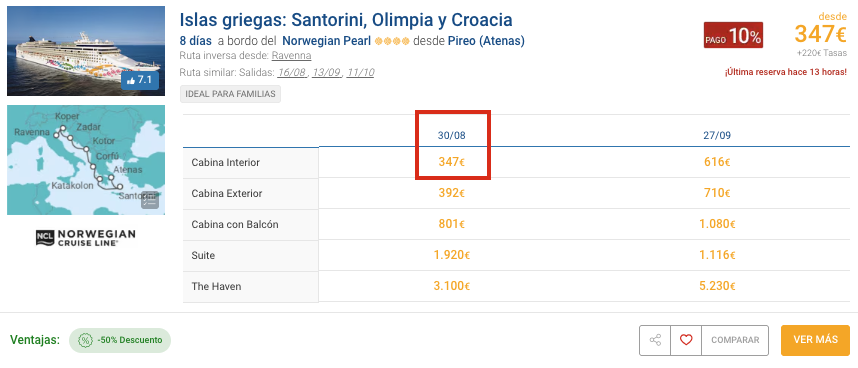
Task: Select the 30/08 departure date column
Action: click(x=451, y=136)
